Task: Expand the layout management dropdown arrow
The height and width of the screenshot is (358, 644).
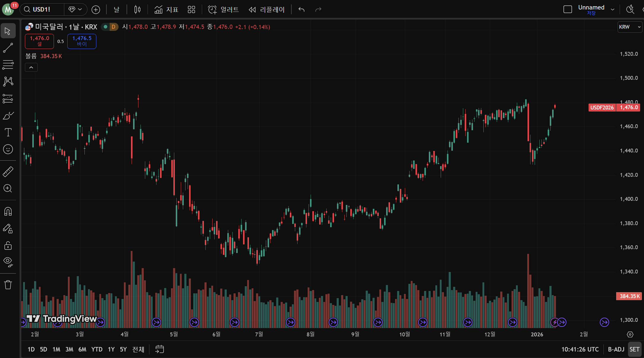Action: [613, 9]
